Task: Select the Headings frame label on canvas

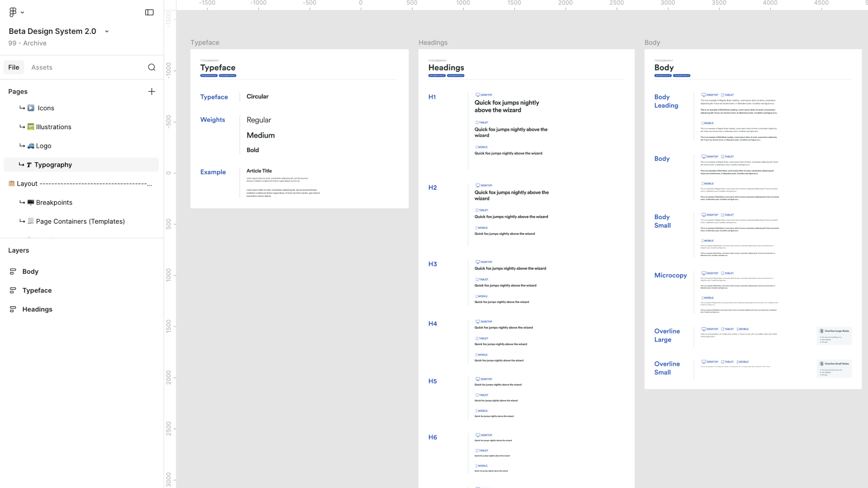Action: click(x=433, y=42)
